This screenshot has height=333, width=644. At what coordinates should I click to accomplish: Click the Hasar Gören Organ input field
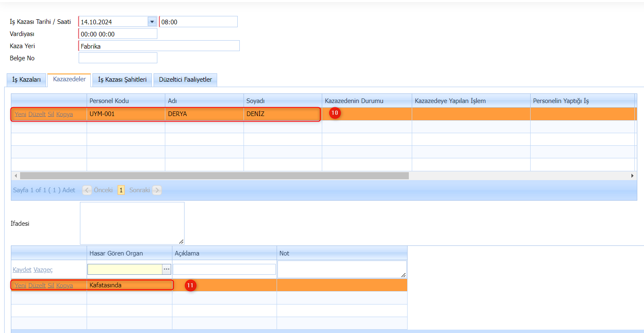pos(125,269)
